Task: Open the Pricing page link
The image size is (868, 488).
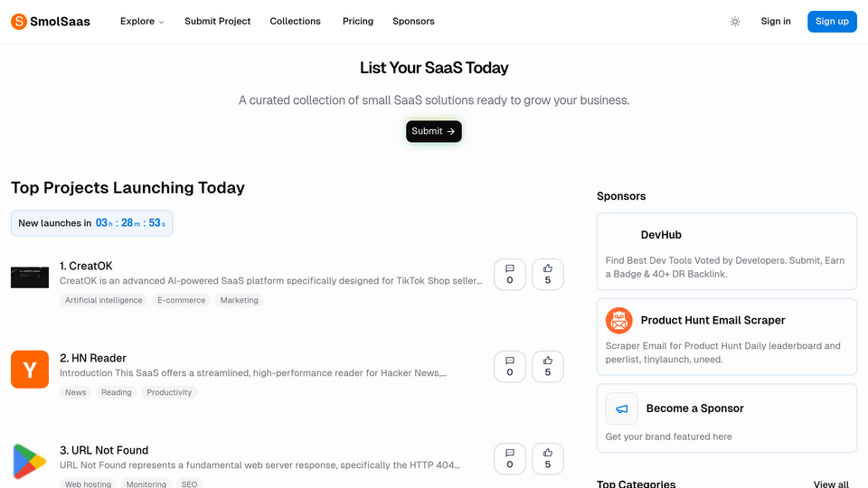Action: pos(358,22)
